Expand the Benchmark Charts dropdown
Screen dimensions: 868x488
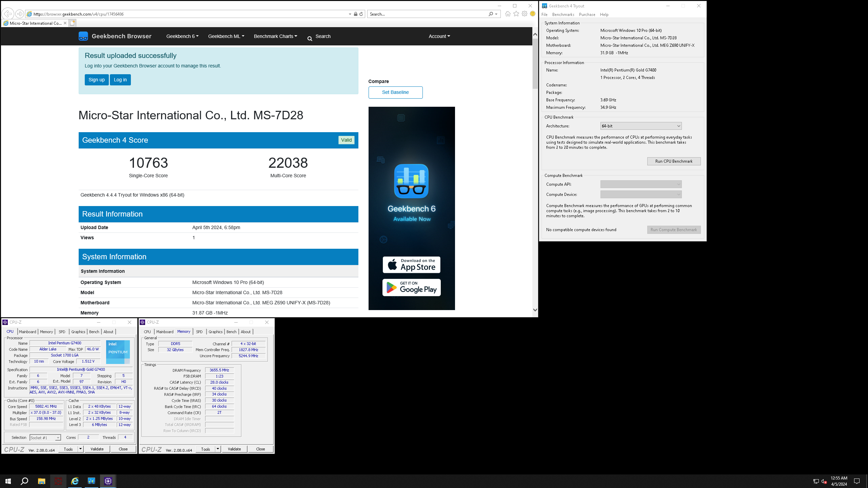click(x=275, y=36)
